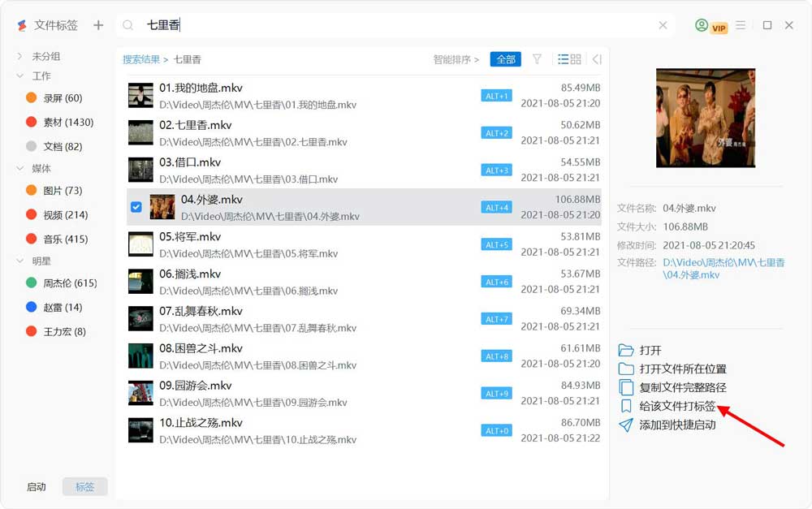This screenshot has width=812, height=509.
Task: Open the filter funnel icon
Action: (537, 59)
